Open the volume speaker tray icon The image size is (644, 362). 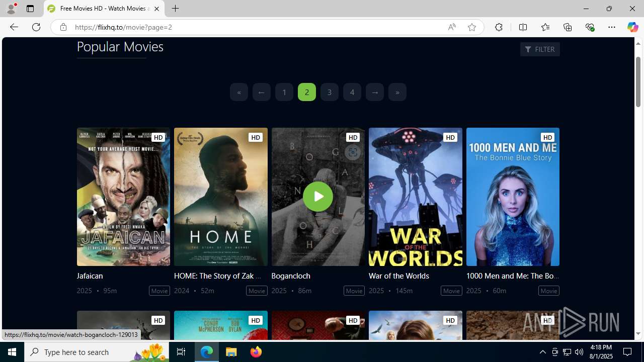(x=579, y=352)
